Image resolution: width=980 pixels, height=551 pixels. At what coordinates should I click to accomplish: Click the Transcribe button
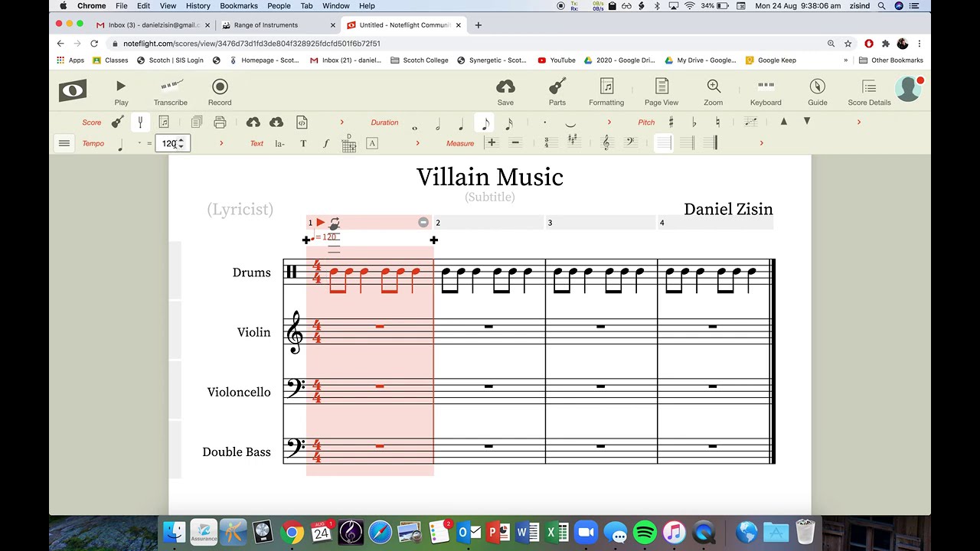pos(171,92)
